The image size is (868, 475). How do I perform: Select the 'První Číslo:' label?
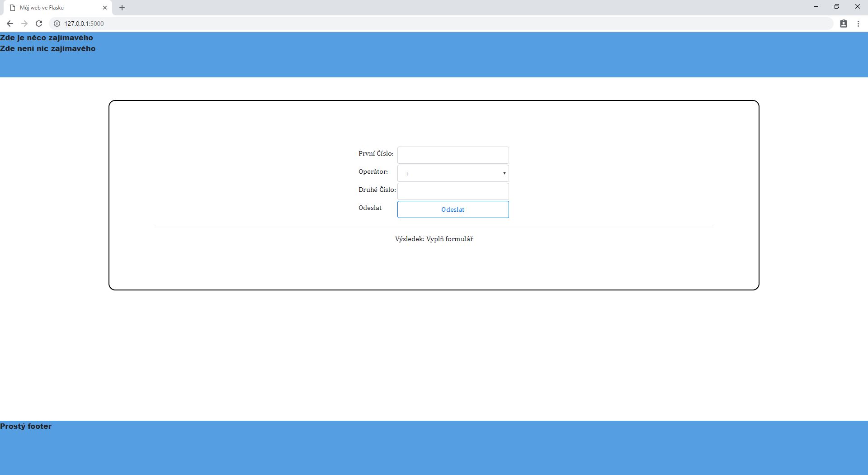(376, 153)
